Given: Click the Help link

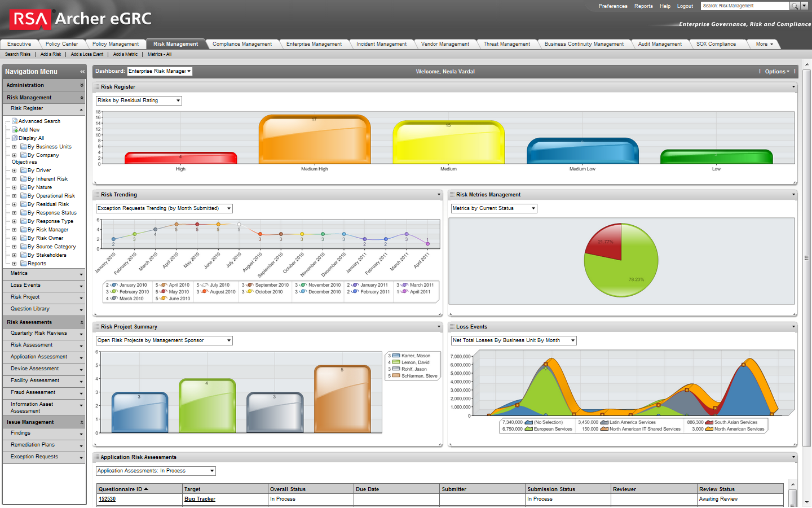Looking at the screenshot, I should 665,6.
